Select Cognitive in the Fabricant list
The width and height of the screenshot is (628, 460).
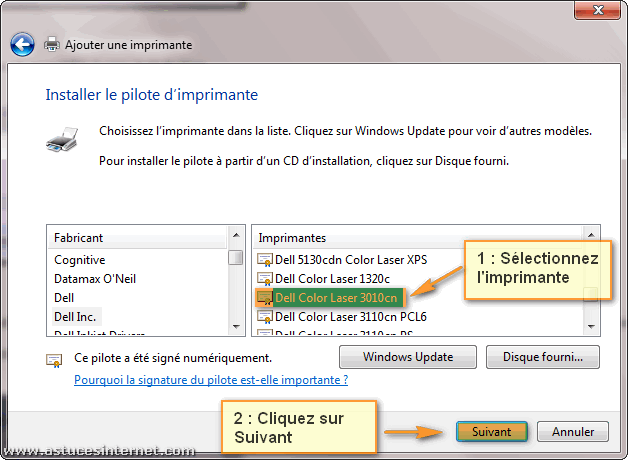click(x=80, y=260)
